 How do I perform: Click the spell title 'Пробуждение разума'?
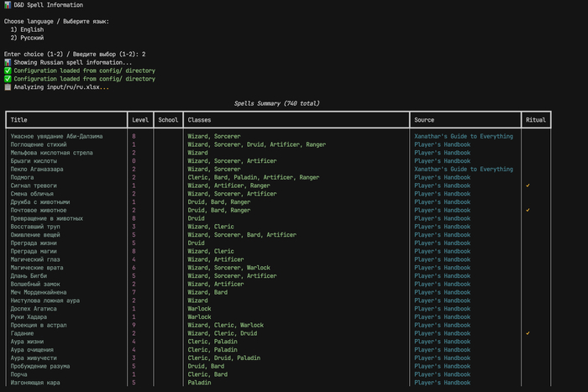click(x=40, y=367)
